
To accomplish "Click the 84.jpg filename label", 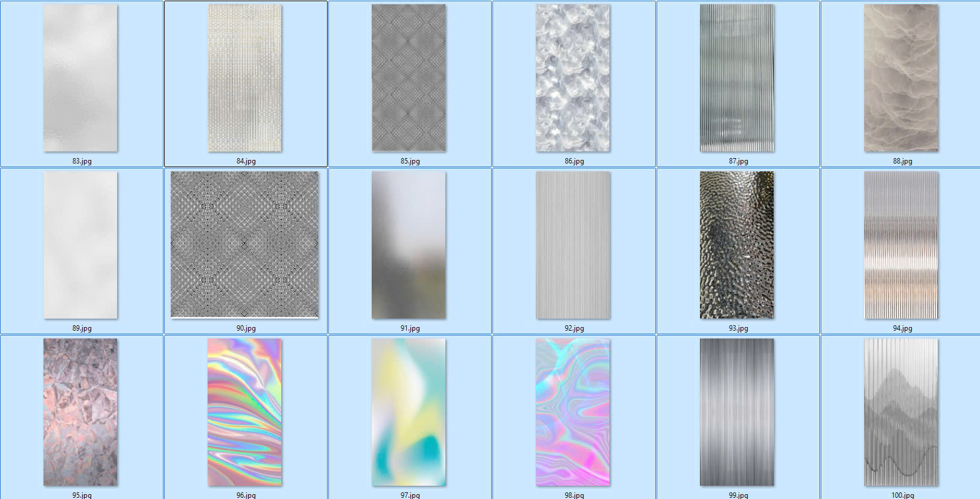I will coord(246,161).
